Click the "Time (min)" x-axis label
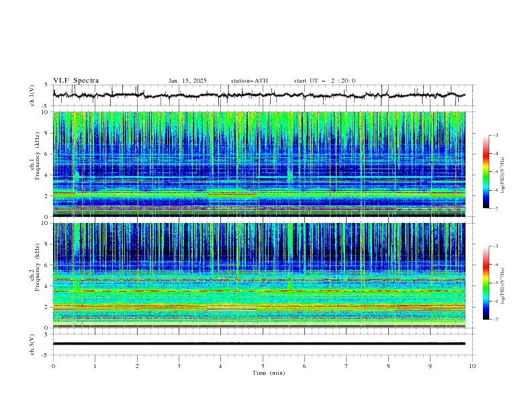The image size is (532, 411). click(269, 373)
